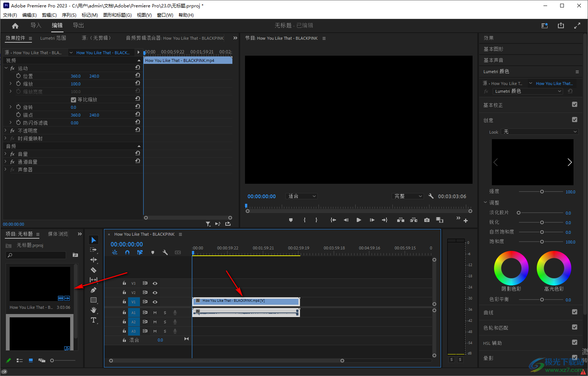588x376 pixels.
Task: Open timeline display settings wrench
Action: [x=165, y=252]
